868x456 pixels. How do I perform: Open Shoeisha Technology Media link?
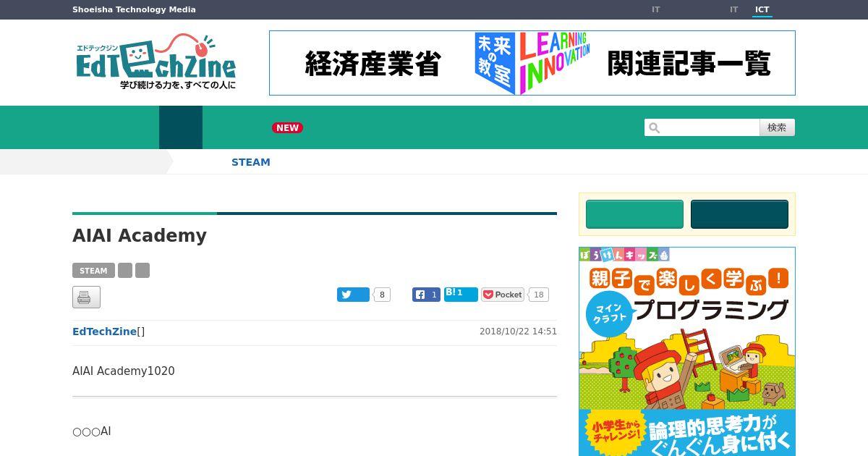click(x=134, y=9)
